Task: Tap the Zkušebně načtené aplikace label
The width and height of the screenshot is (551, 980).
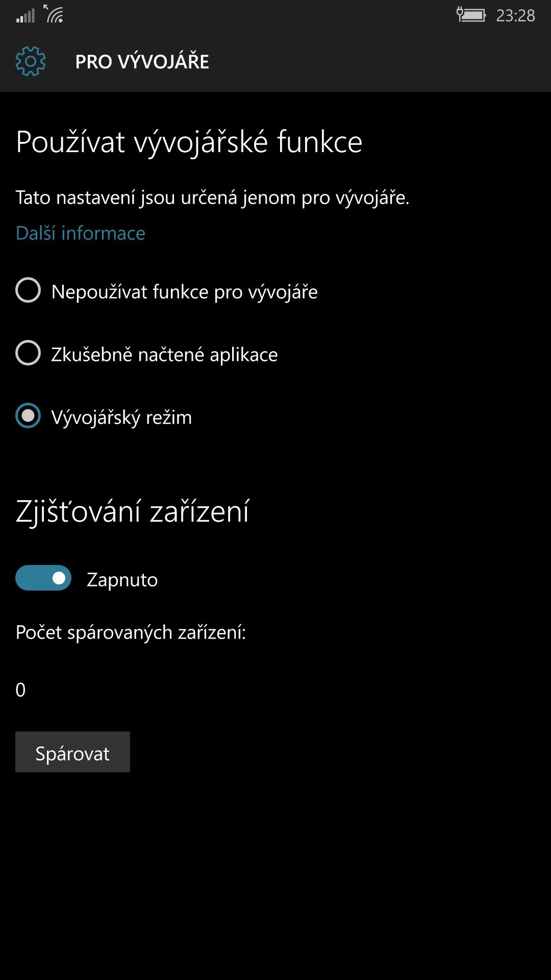Action: coord(164,354)
